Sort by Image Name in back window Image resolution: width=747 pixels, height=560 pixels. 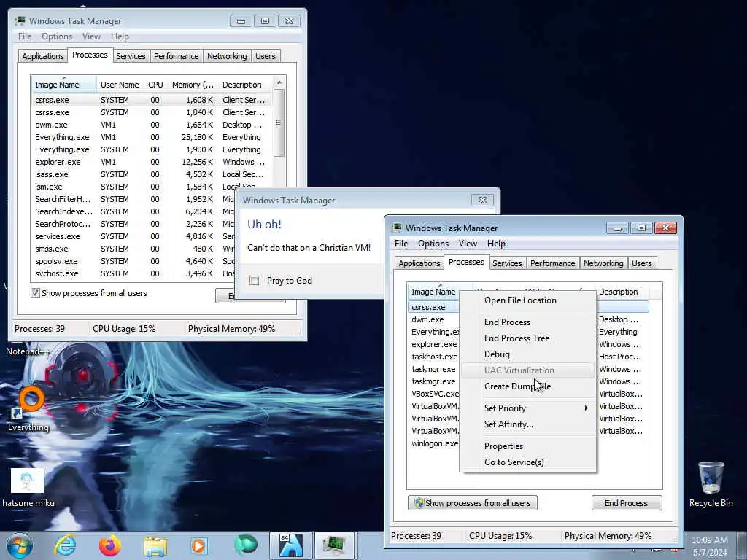pos(64,85)
